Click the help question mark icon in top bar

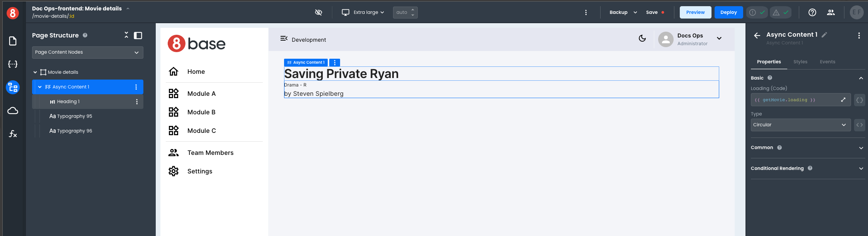(812, 12)
